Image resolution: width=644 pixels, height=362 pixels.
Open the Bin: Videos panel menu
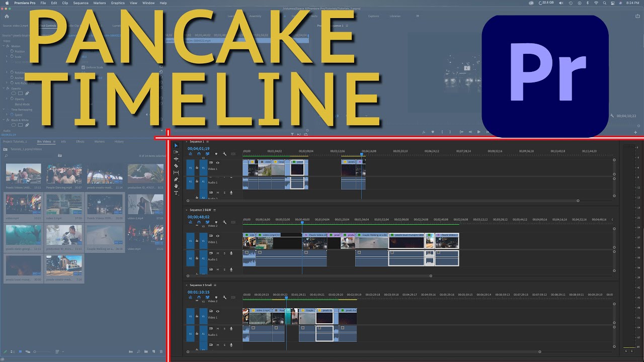[54, 142]
